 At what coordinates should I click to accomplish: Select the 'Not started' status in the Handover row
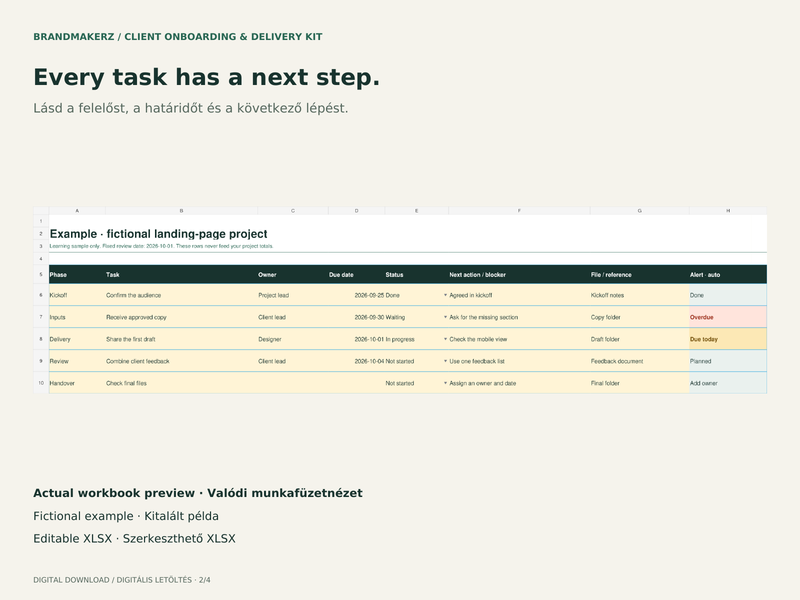pos(416,383)
